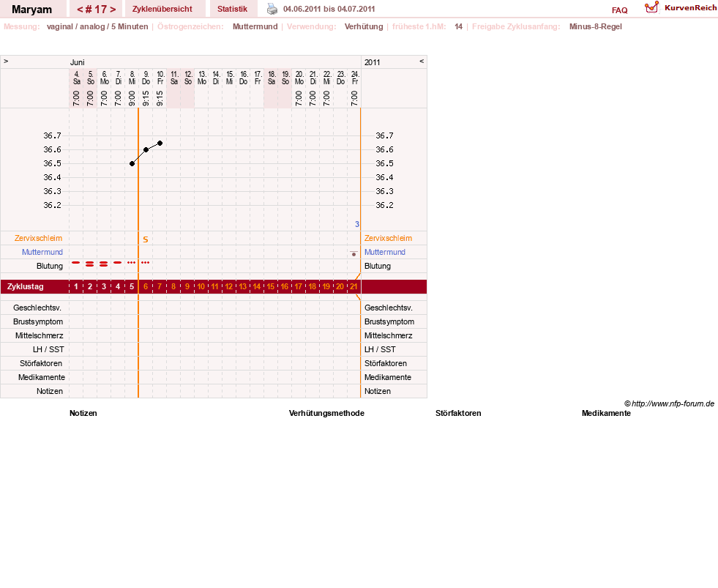Select the orange 'S' Zervixschleim entry on 9 June
Viewport: 718px width, 588px height.
coord(146,239)
